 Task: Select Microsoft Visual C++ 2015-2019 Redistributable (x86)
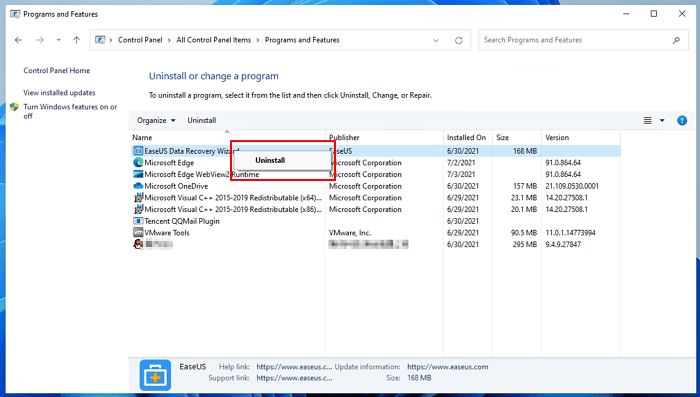tap(233, 209)
